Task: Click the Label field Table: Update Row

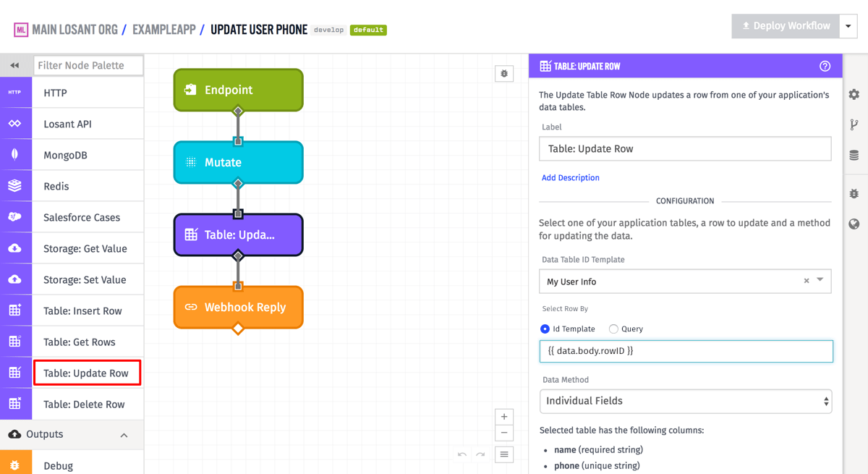Action: click(685, 148)
